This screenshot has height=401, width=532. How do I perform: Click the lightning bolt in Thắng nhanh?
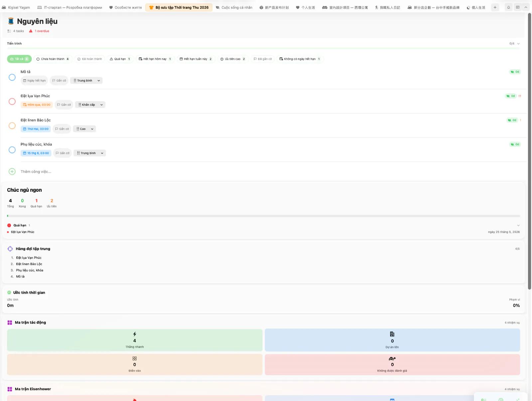[135, 334]
